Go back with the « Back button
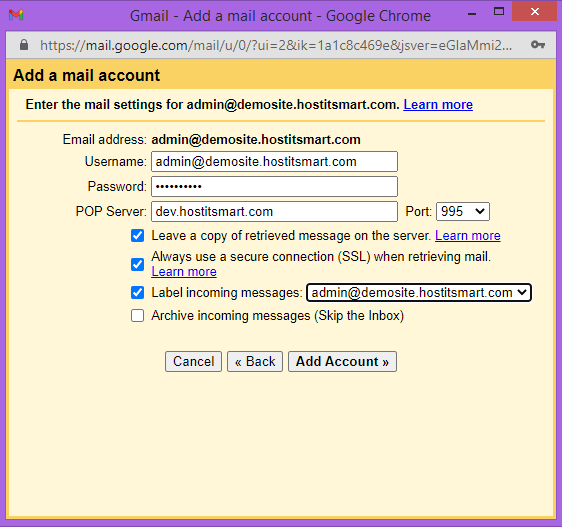The width and height of the screenshot is (562, 527). tap(255, 361)
